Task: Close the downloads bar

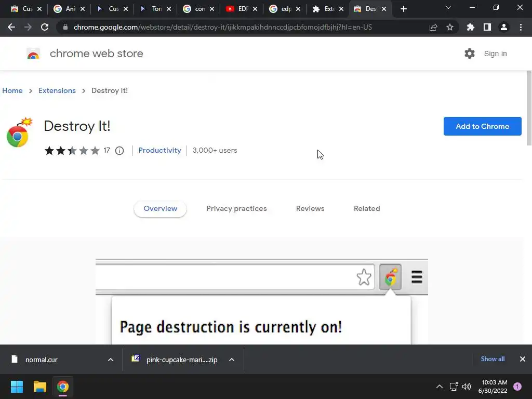Action: tap(523, 359)
